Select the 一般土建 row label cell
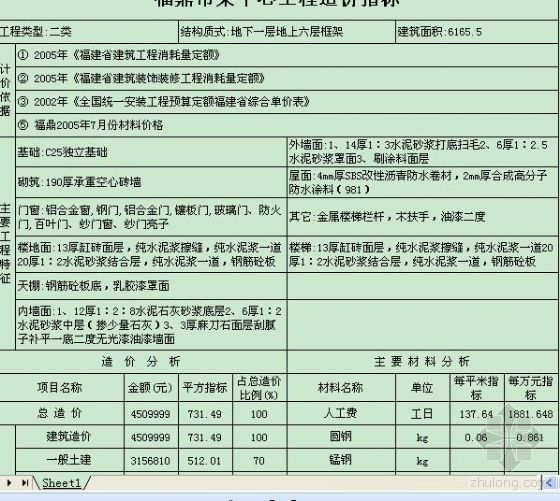This screenshot has height=501, width=560. [70, 460]
